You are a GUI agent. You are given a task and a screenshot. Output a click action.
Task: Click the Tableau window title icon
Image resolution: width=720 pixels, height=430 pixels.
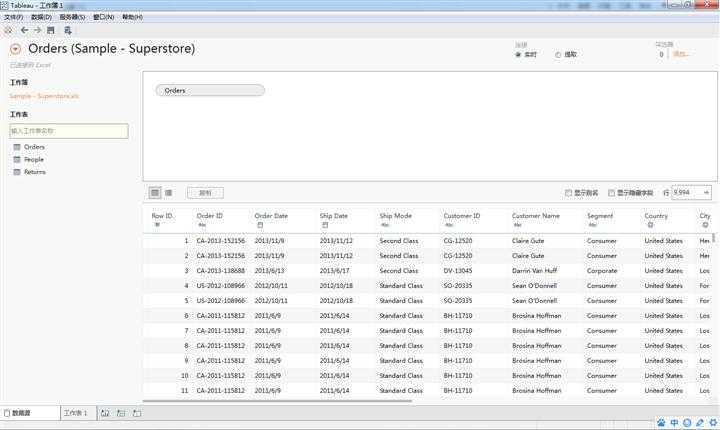click(x=5, y=5)
